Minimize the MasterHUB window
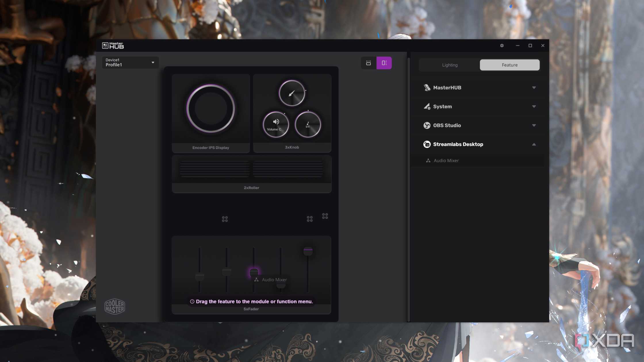Screen dimensions: 644x362 point(517,45)
